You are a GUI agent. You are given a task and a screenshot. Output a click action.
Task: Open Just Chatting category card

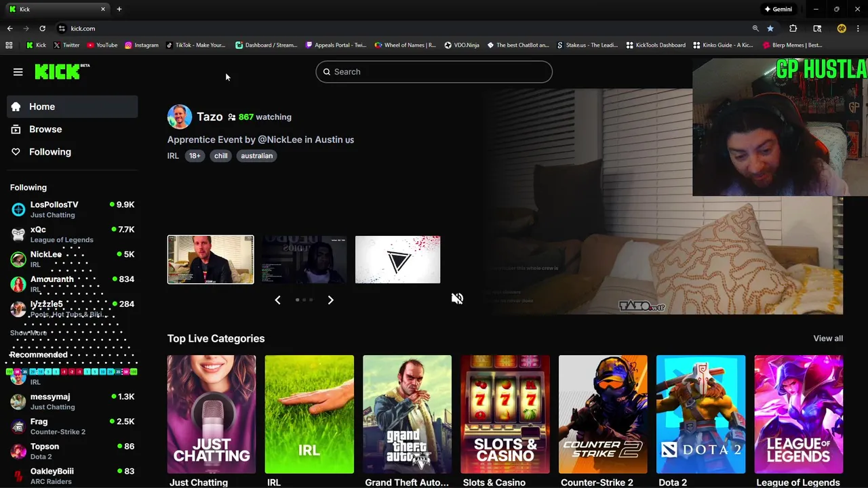point(212,414)
